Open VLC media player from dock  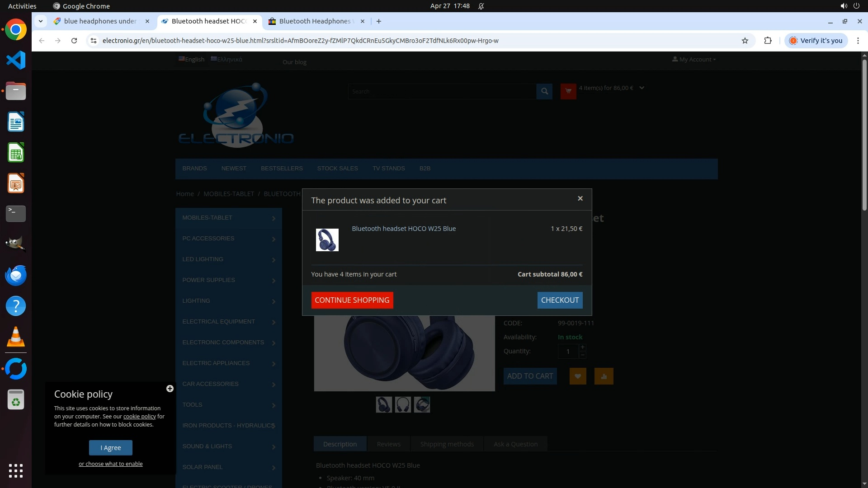point(16,337)
